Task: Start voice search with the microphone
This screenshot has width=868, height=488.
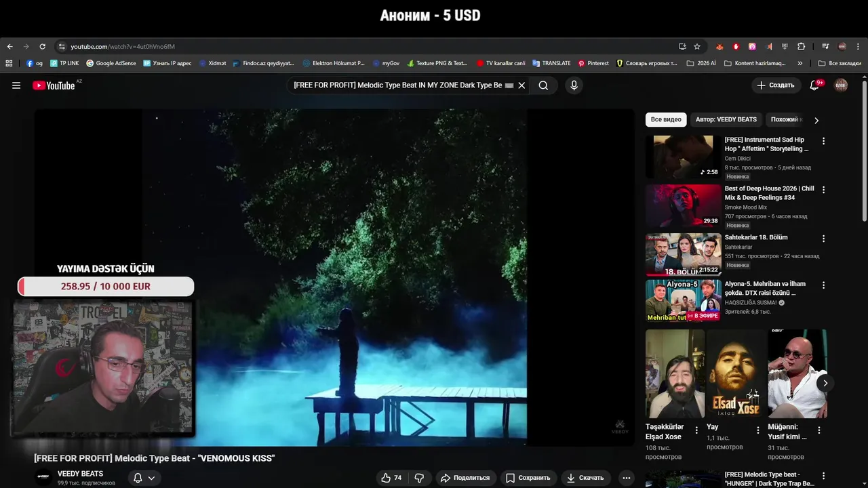Action: (574, 85)
